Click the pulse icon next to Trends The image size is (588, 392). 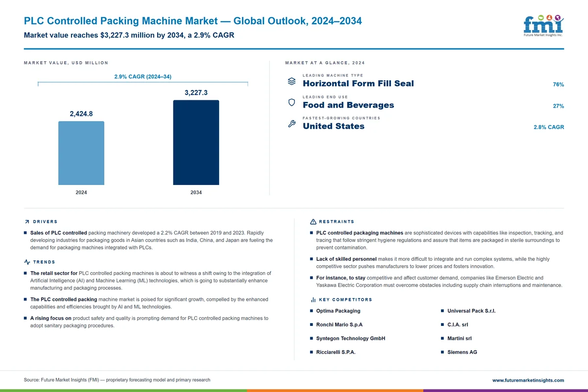pyautogui.click(x=27, y=262)
